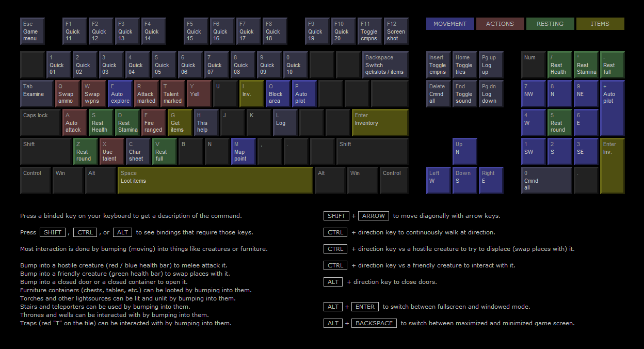The height and width of the screenshot is (349, 644).
Task: Choose the ITEMS category legend
Action: [x=600, y=24]
